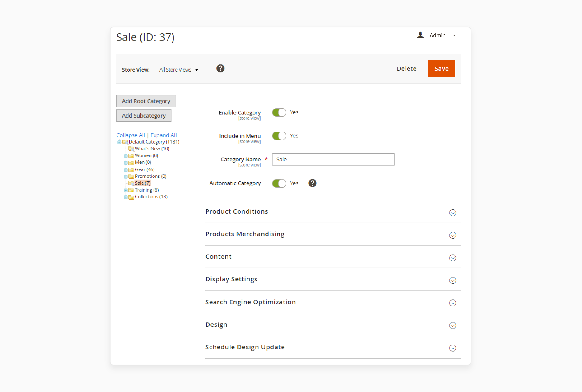Expand Search Engine Optimization chevron
The width and height of the screenshot is (582, 392).
click(x=453, y=303)
